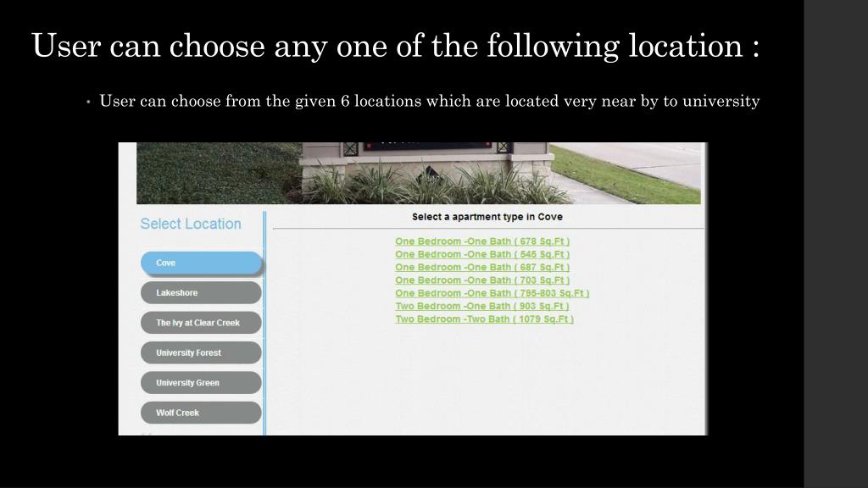The height and width of the screenshot is (488, 868).
Task: Select the Wolf Creek location
Action: pos(201,413)
